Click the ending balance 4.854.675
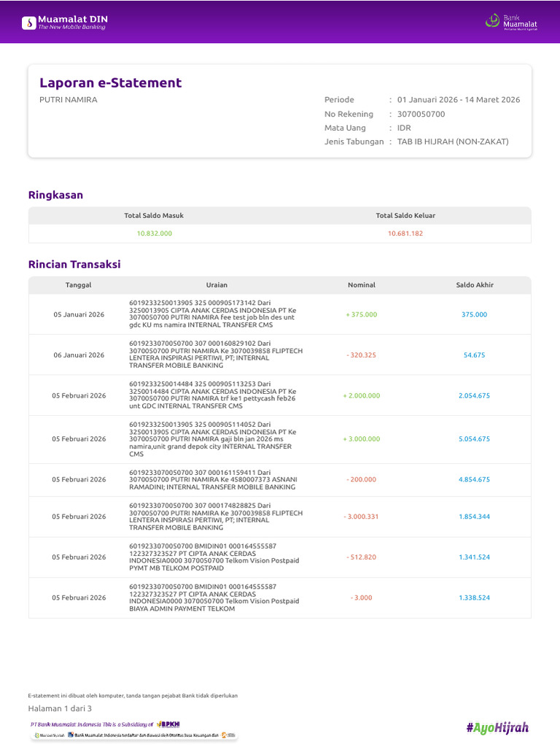Viewport: 560px width, 747px height. click(474, 479)
